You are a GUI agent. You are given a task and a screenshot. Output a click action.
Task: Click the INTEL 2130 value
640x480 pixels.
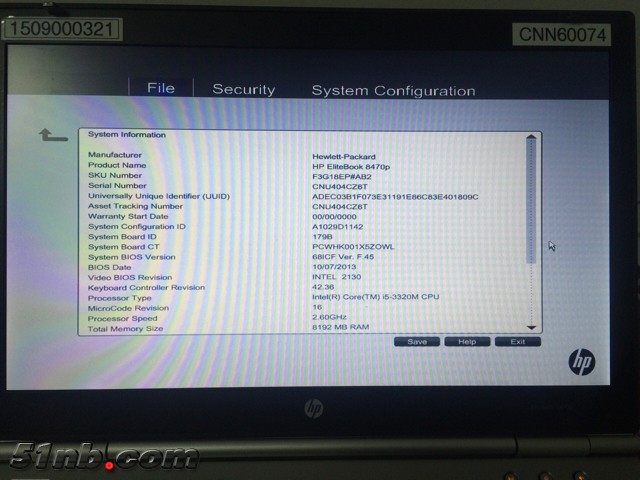pos(336,277)
